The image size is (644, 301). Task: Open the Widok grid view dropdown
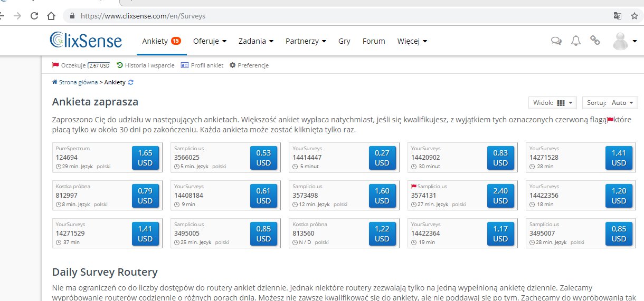coord(553,103)
